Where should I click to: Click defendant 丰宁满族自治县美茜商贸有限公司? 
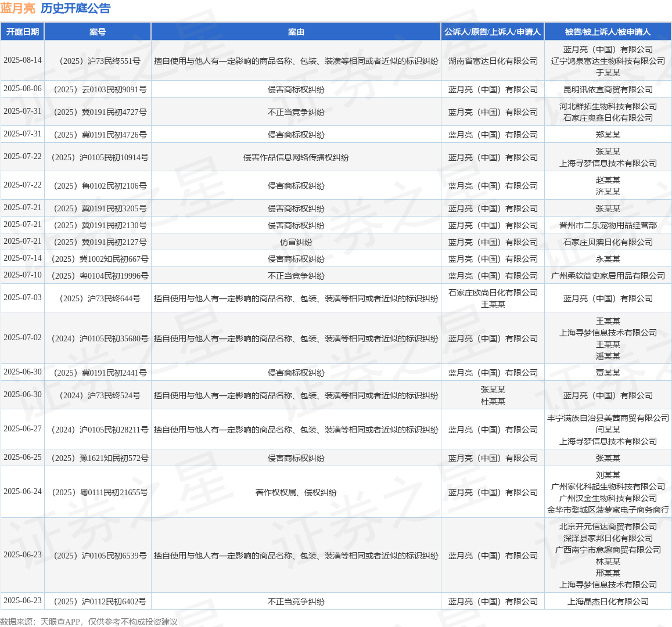pyautogui.click(x=608, y=418)
